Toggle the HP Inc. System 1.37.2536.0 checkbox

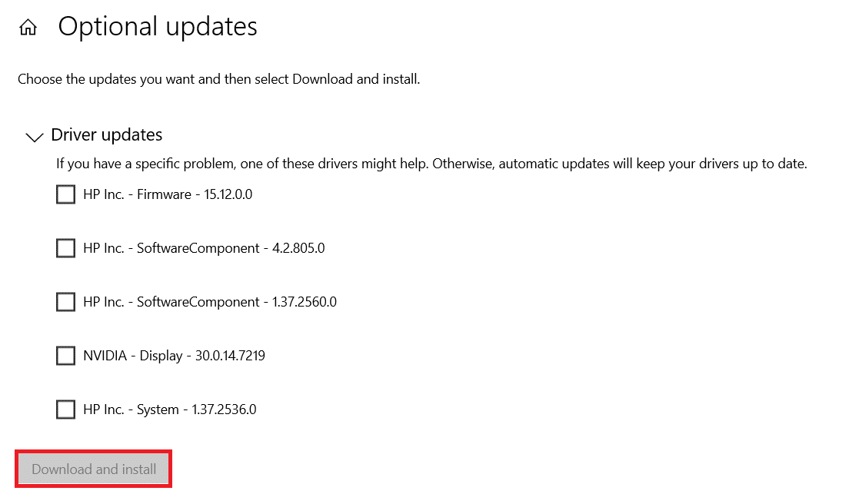65,409
